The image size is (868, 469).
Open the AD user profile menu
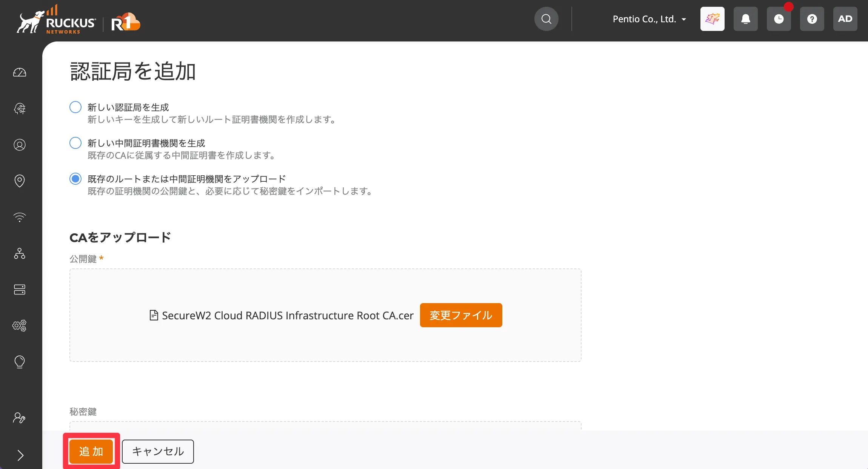[x=845, y=19]
